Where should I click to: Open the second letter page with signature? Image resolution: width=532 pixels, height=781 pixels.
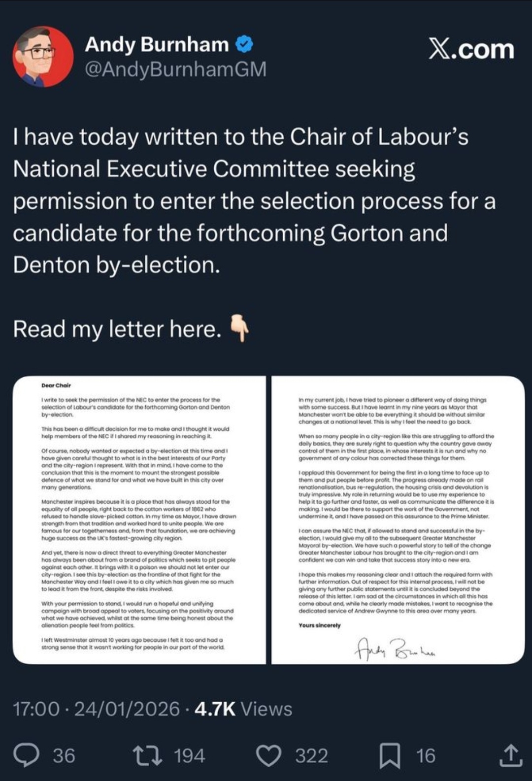click(398, 520)
